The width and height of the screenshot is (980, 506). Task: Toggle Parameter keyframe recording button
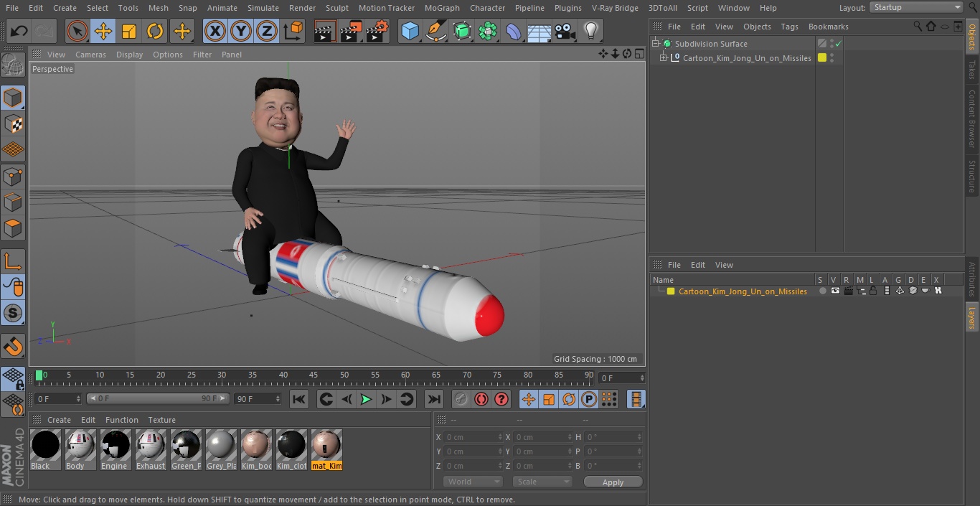click(589, 399)
